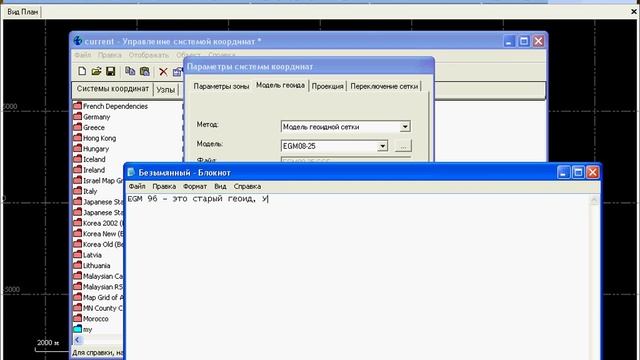Image resolution: width=640 pixels, height=360 pixels.
Task: Select the 'Italy' tree entry
Action: [90, 191]
